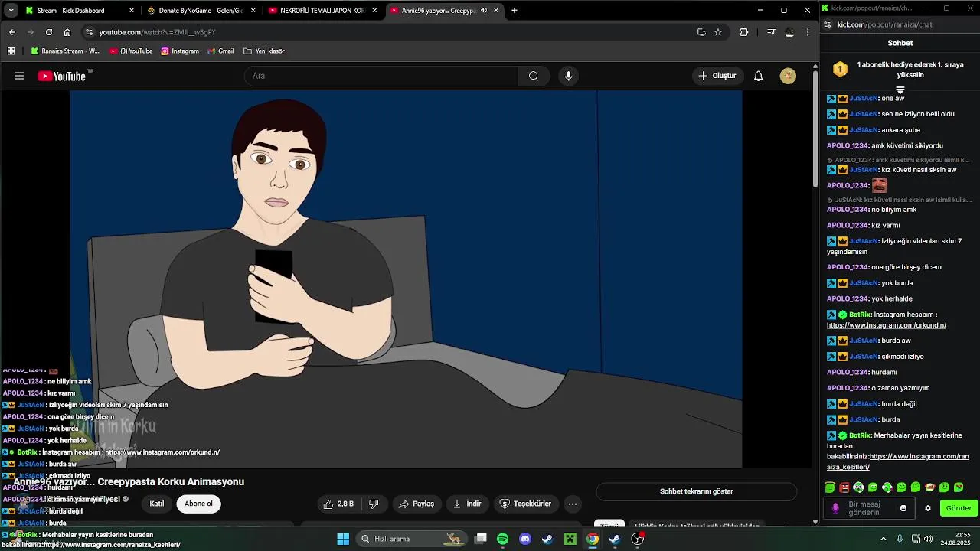
Task: Insert the red angry face emote
Action: coord(844,487)
